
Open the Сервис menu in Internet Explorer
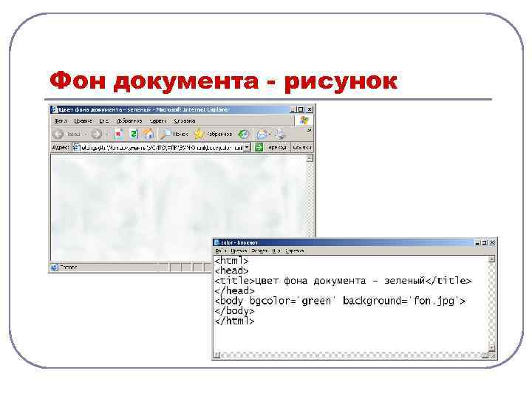point(158,120)
